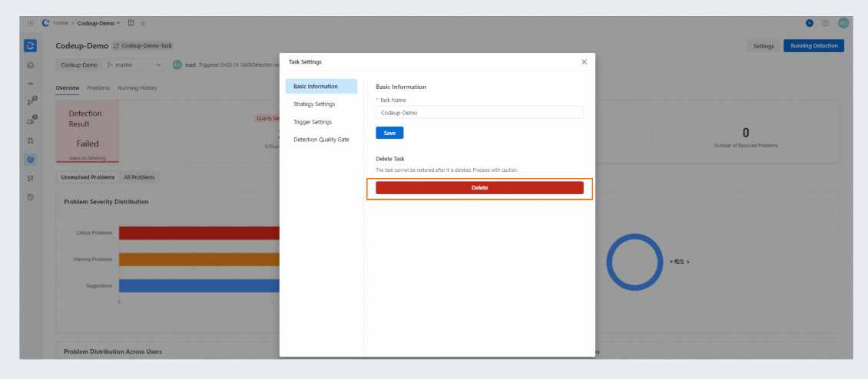Click the Save button
This screenshot has width=868, height=379.
click(x=389, y=133)
